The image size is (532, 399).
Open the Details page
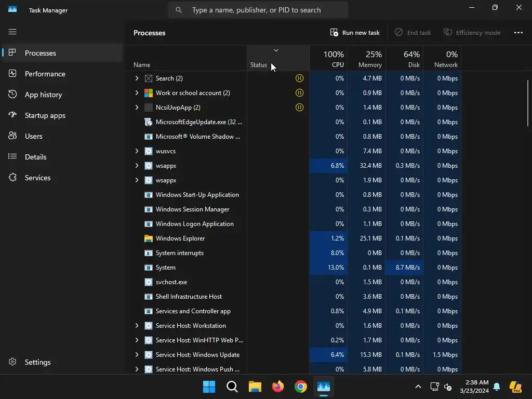pyautogui.click(x=62, y=157)
